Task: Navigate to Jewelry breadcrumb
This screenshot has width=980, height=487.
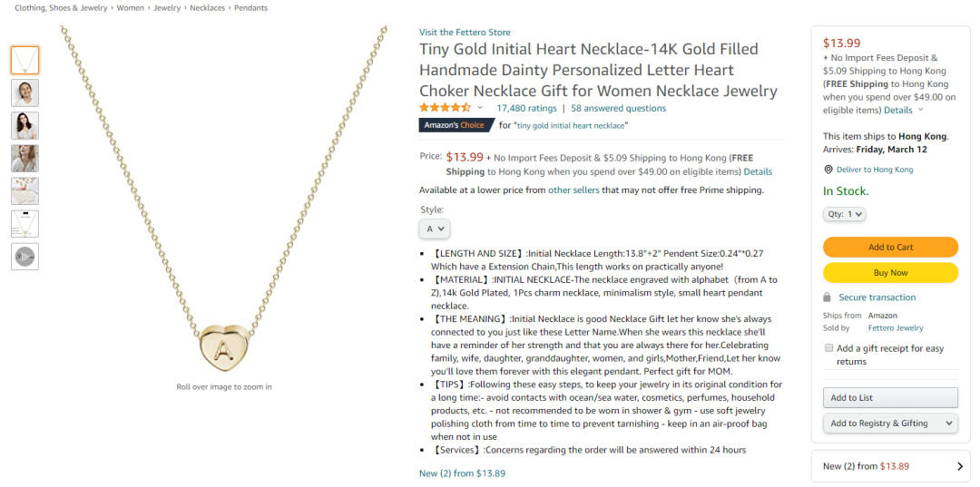Action: pyautogui.click(x=167, y=8)
